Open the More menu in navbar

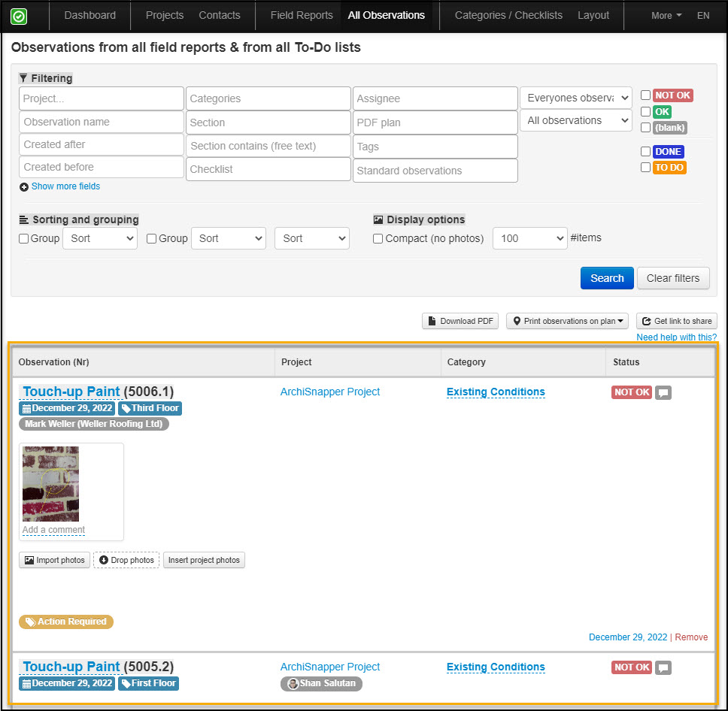tap(666, 16)
